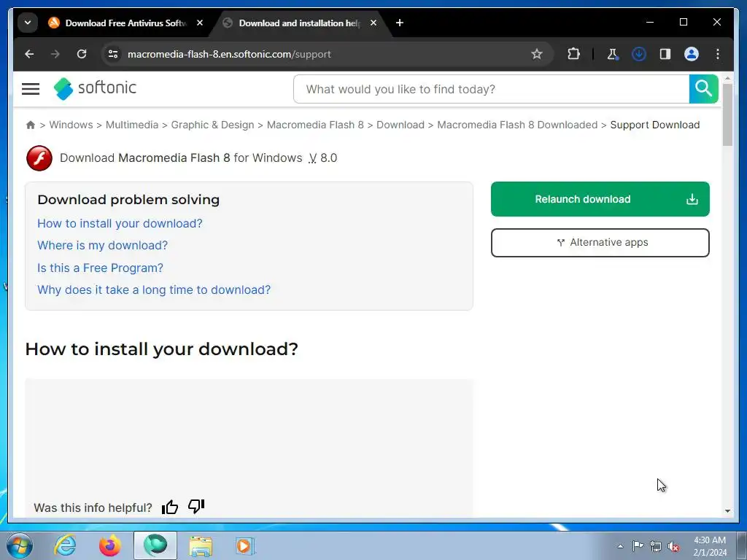
Task: Select Download and installation help tab
Action: point(299,23)
